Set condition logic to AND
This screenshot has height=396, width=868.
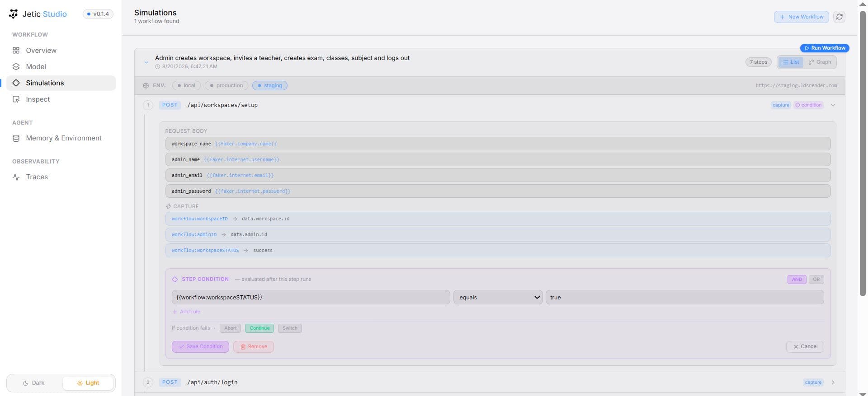pyautogui.click(x=797, y=280)
